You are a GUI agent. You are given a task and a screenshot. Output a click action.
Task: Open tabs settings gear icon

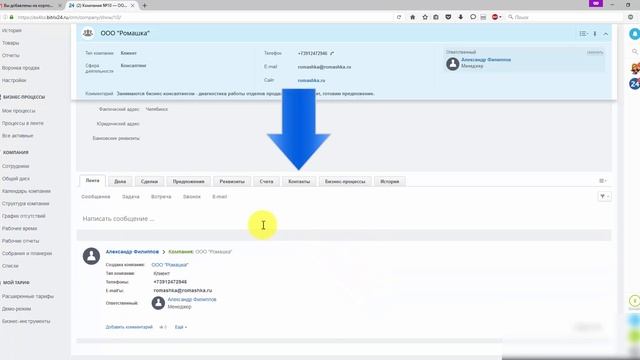602,180
